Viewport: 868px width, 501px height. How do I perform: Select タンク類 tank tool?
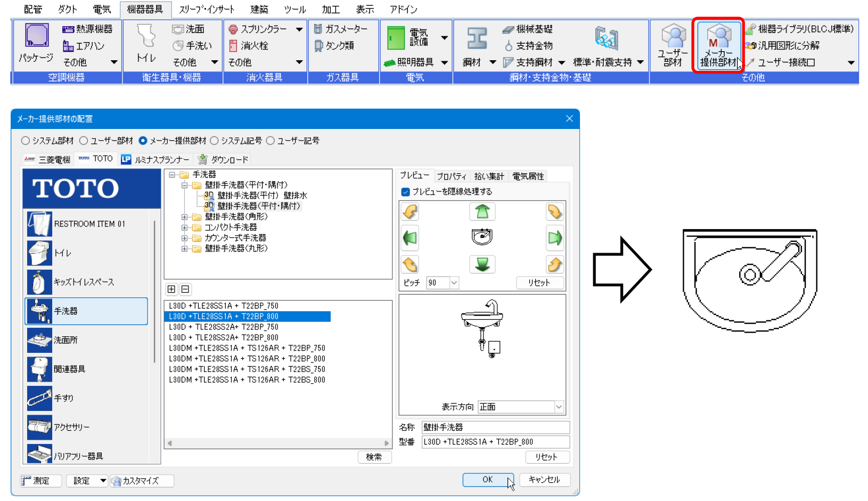334,46
